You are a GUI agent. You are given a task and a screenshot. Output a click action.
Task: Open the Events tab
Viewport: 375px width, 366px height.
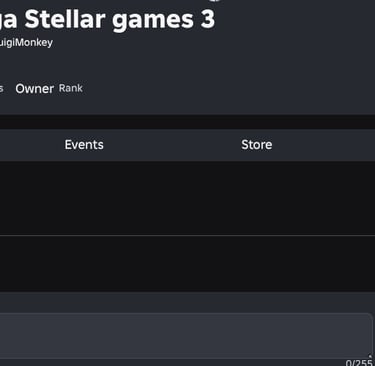84,145
